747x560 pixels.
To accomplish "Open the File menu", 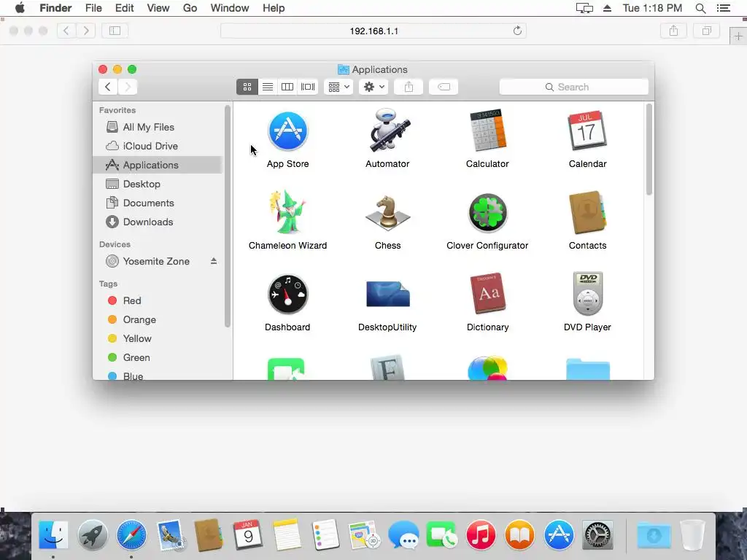I will [x=93, y=8].
